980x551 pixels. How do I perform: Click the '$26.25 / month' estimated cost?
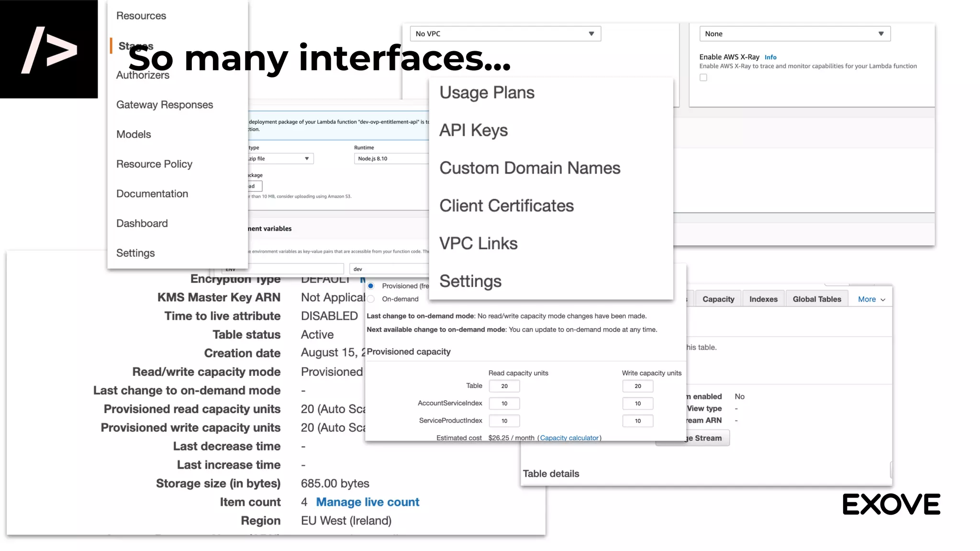point(512,438)
